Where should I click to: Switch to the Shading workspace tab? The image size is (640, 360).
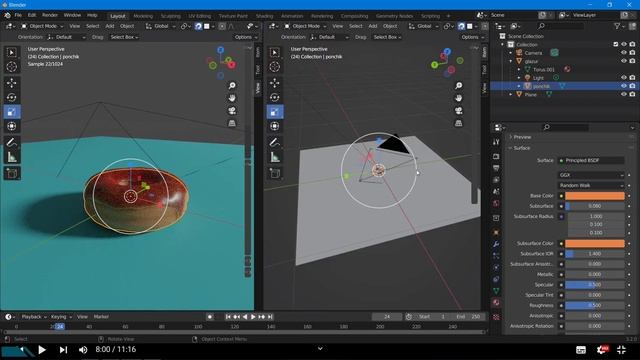coord(264,16)
